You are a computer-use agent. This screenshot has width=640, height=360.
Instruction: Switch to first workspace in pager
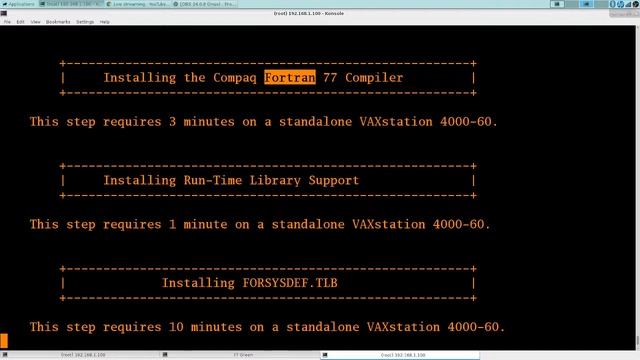click(x=557, y=4)
